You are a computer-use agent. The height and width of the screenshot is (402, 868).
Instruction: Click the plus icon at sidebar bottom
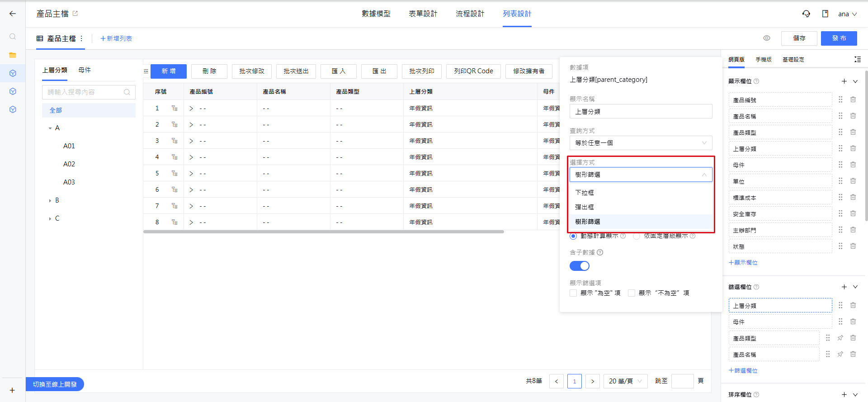pos(12,390)
